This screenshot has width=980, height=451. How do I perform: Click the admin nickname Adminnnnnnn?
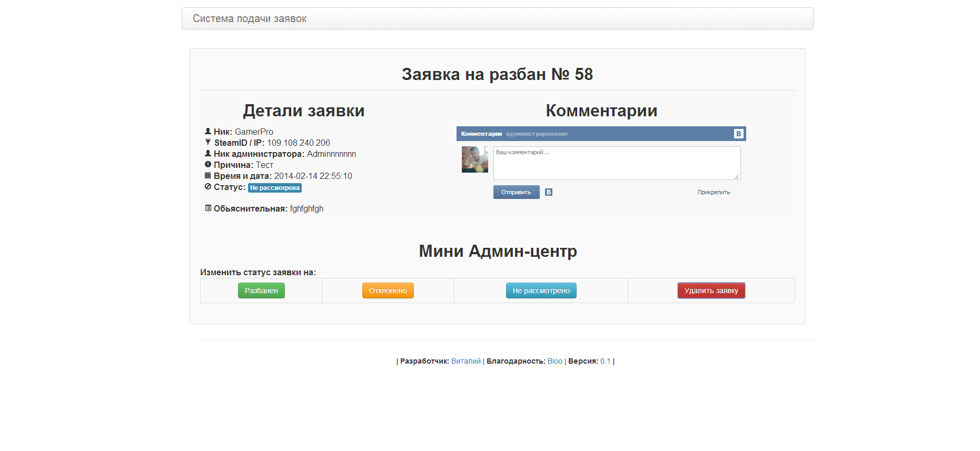(331, 154)
